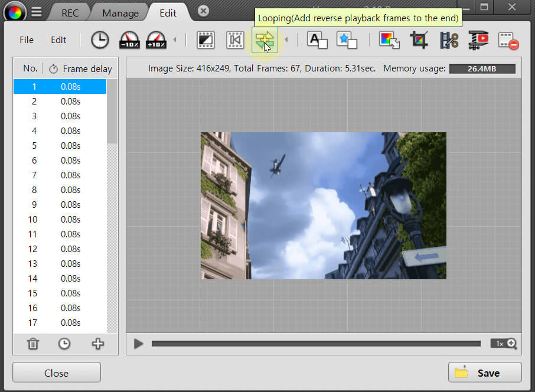Add a frame with the plus icon

(x=97, y=344)
